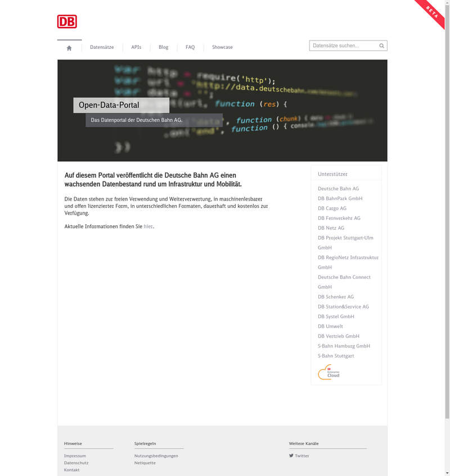450x476 pixels.
Task: Open the Twitter text link
Action: coord(301,456)
